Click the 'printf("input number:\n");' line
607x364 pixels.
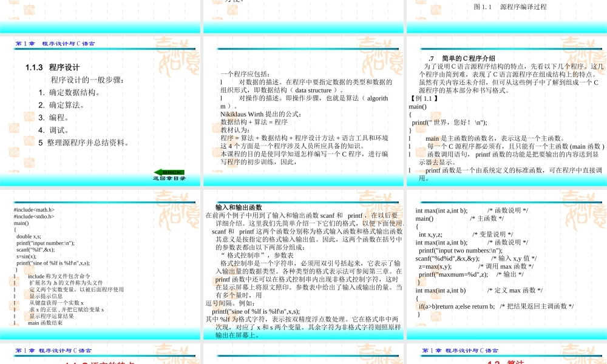[46, 243]
